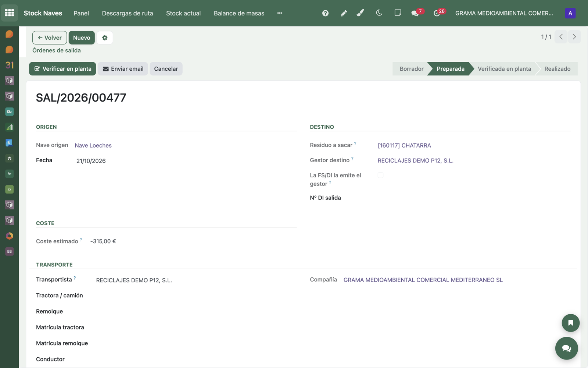
Task: Open the help question mark icon
Action: pyautogui.click(x=325, y=13)
